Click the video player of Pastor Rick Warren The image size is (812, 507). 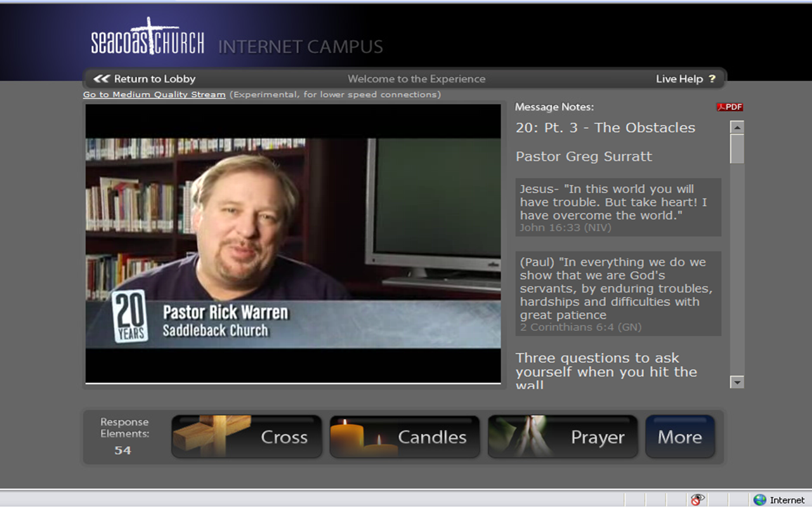(x=293, y=244)
